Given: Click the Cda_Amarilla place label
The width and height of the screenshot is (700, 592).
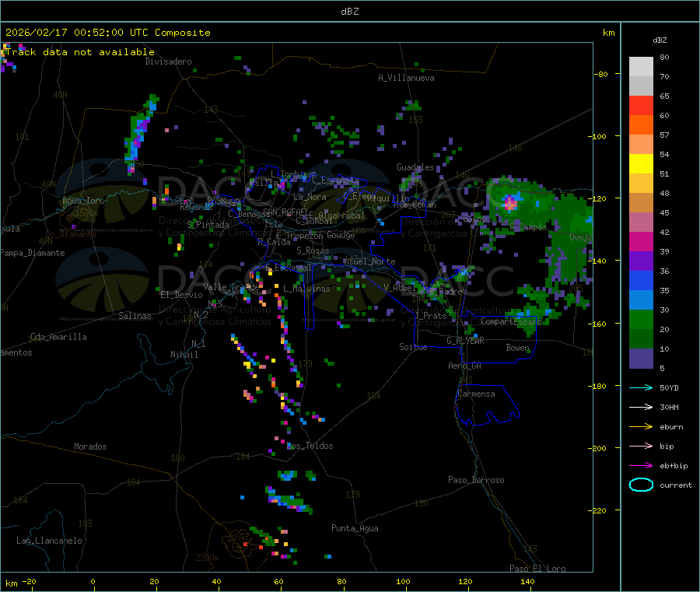Looking at the screenshot, I should click(x=58, y=337).
